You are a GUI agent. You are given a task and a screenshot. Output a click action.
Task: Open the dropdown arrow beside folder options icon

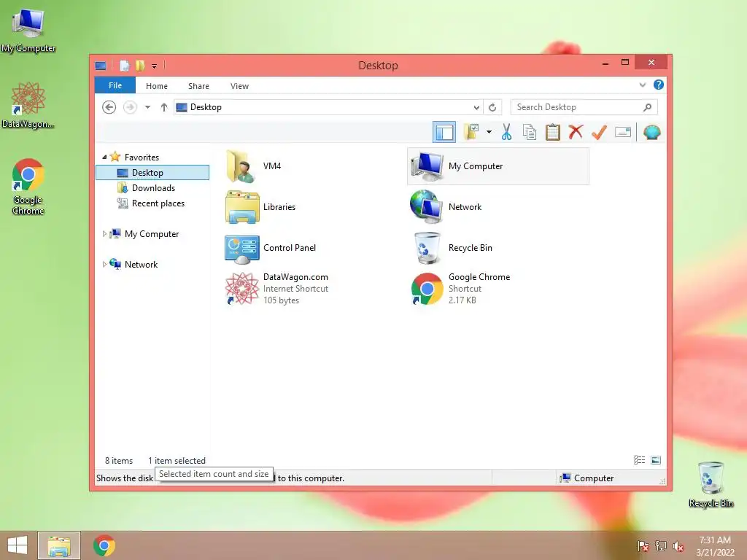click(489, 132)
